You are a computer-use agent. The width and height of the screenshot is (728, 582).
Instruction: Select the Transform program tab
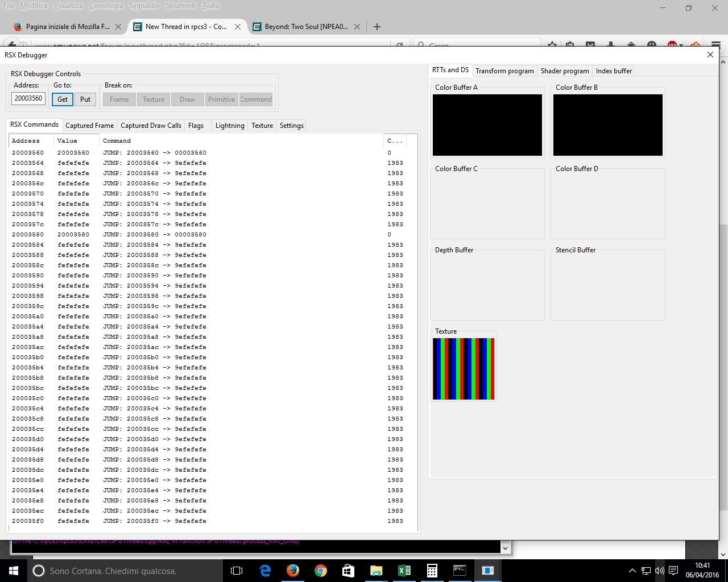[504, 71]
